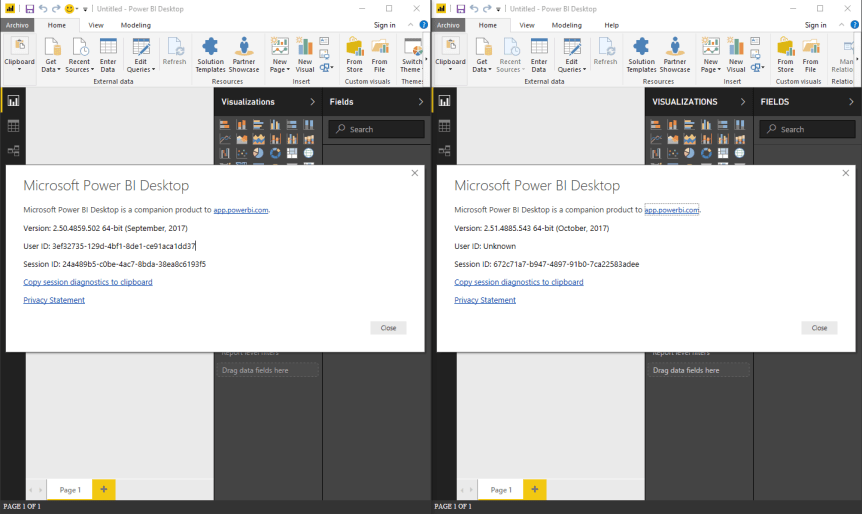Copy session diagnostics link in left dialog
The width and height of the screenshot is (862, 514).
[x=88, y=282]
